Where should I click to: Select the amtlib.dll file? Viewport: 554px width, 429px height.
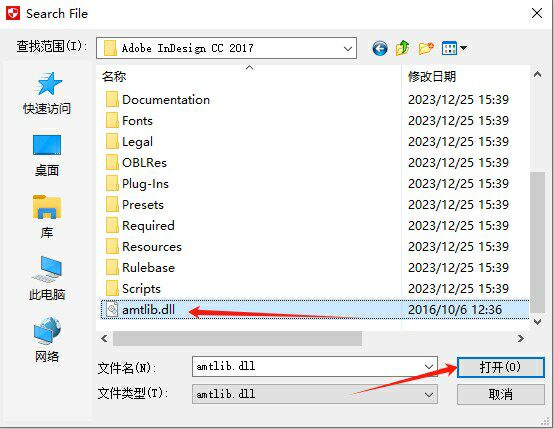[x=315, y=310]
